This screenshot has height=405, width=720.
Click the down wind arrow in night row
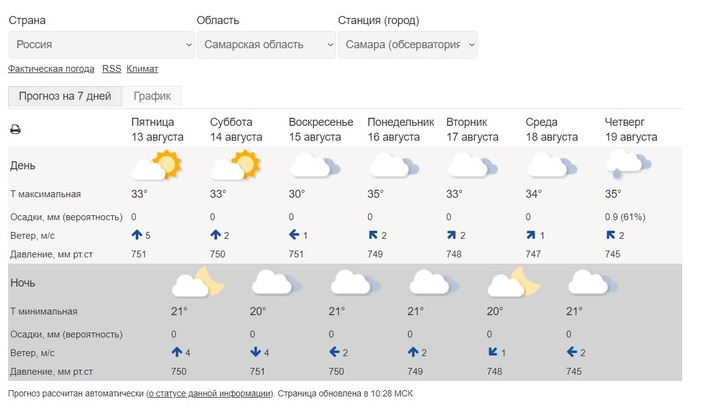click(256, 352)
